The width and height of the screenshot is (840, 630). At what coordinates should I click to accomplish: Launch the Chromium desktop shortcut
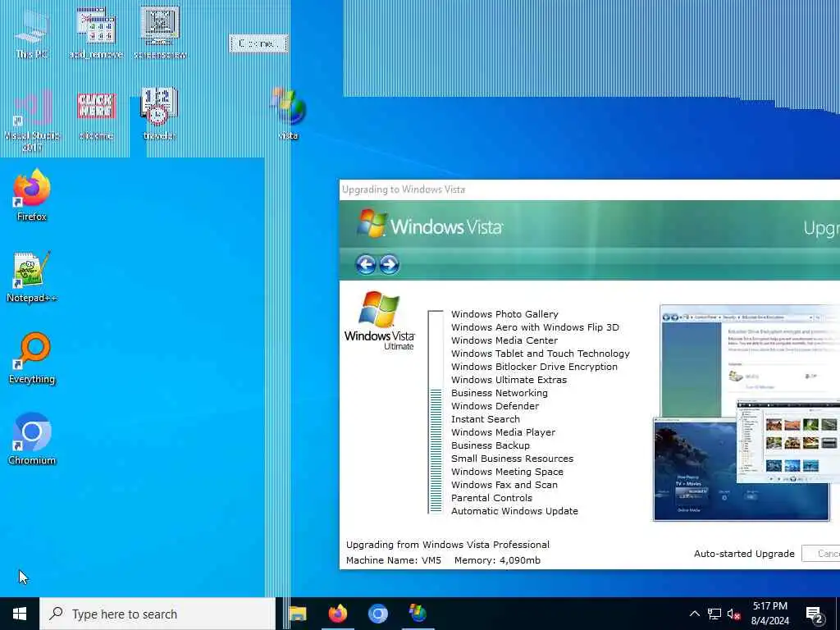32,439
